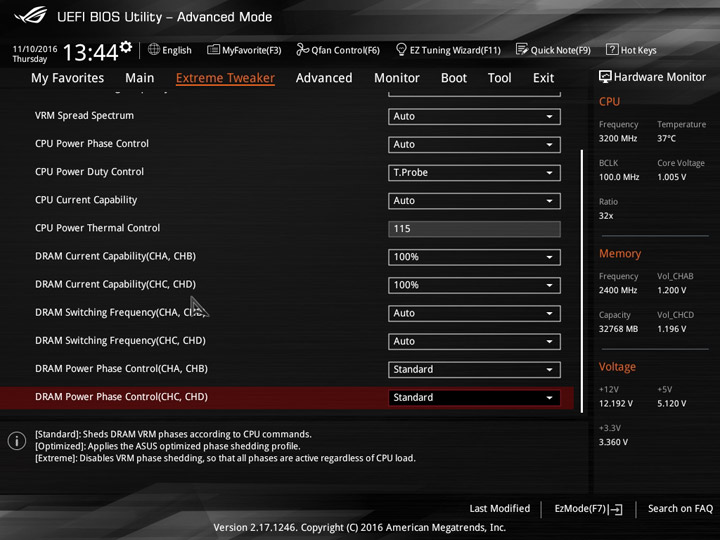720x540 pixels.
Task: Click the ROG logo icon
Action: pyautogui.click(x=30, y=15)
